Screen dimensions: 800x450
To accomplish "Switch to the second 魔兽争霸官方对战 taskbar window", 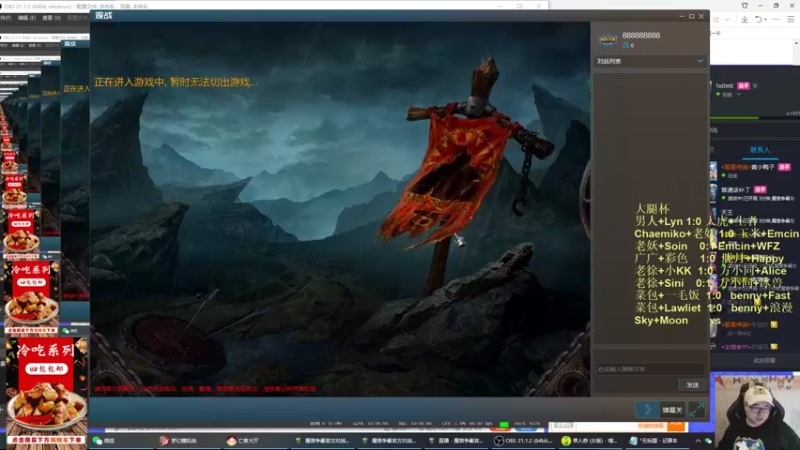I will (389, 441).
